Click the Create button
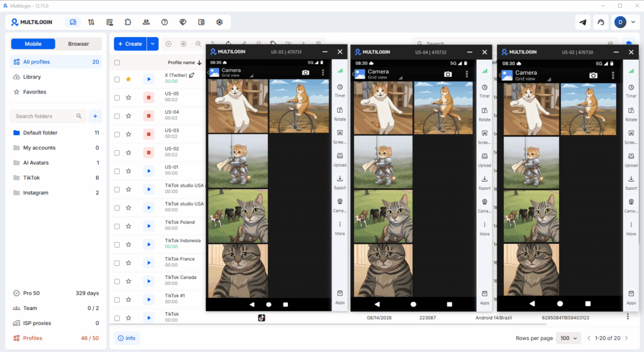 [130, 44]
